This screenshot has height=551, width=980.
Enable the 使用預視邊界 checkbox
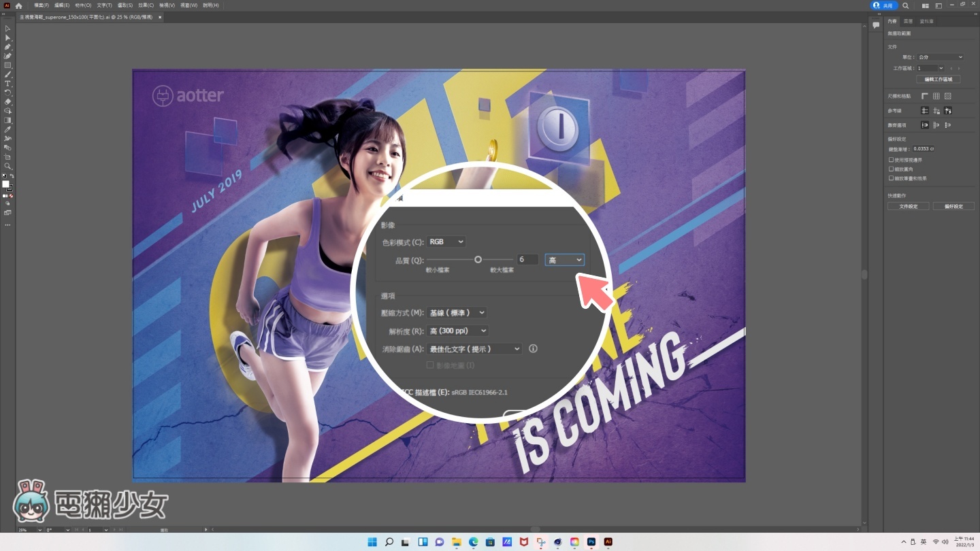coord(892,160)
